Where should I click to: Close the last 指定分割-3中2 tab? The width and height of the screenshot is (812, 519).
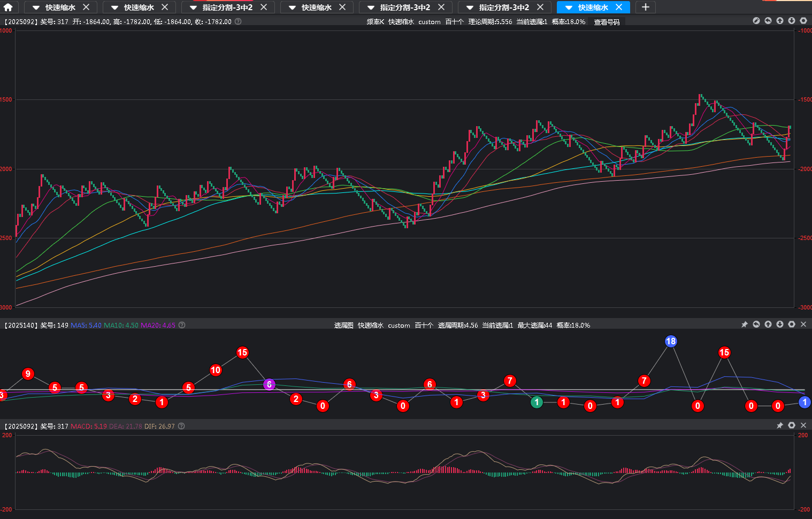pyautogui.click(x=540, y=7)
